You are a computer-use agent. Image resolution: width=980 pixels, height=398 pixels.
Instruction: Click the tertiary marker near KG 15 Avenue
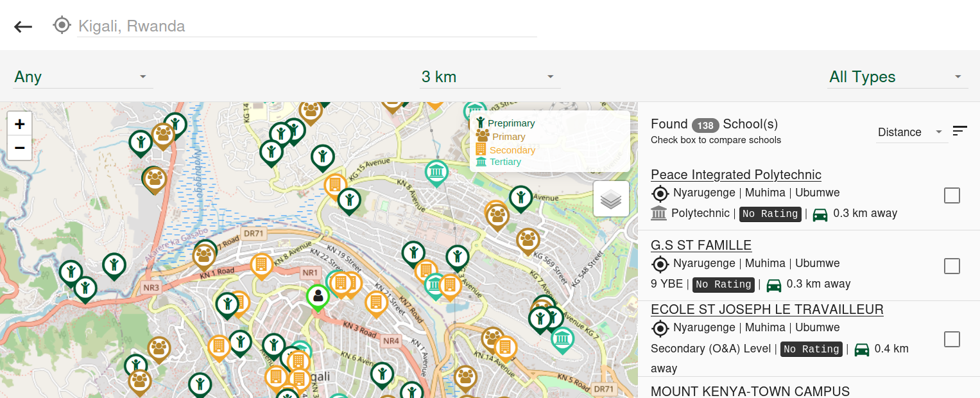[x=436, y=172]
